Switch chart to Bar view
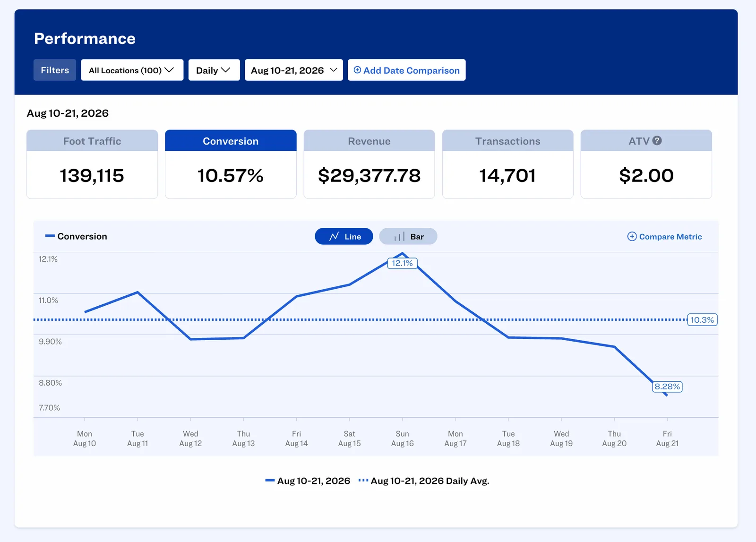The height and width of the screenshot is (542, 756). tap(408, 236)
